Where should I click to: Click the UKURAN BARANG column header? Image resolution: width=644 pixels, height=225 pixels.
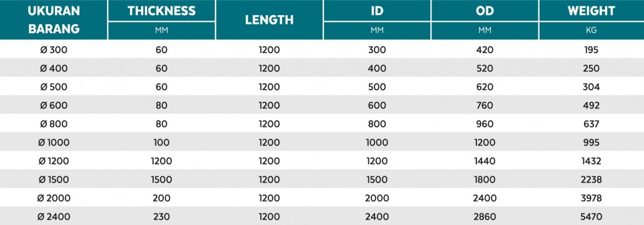pos(53,20)
